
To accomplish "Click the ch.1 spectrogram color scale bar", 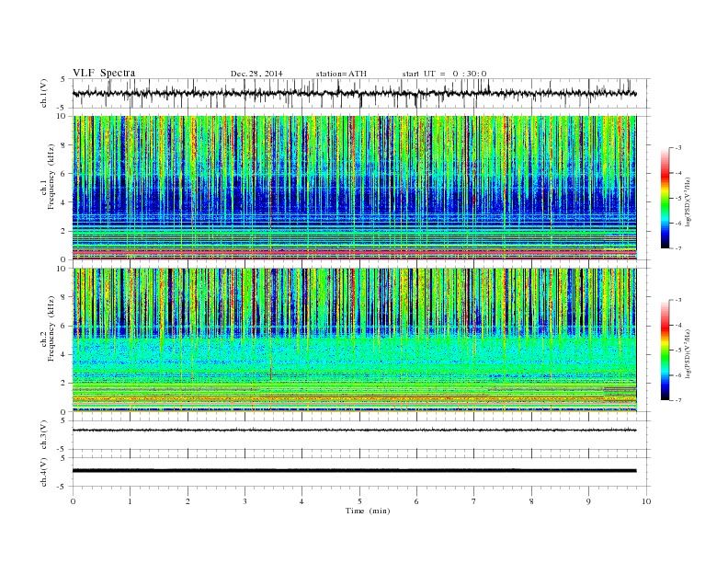I will pos(665,198).
